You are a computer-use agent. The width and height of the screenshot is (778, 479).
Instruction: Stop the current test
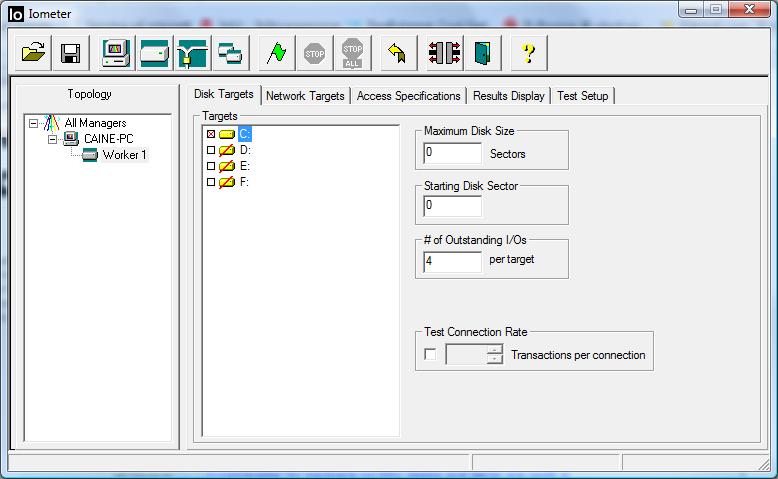[x=314, y=53]
